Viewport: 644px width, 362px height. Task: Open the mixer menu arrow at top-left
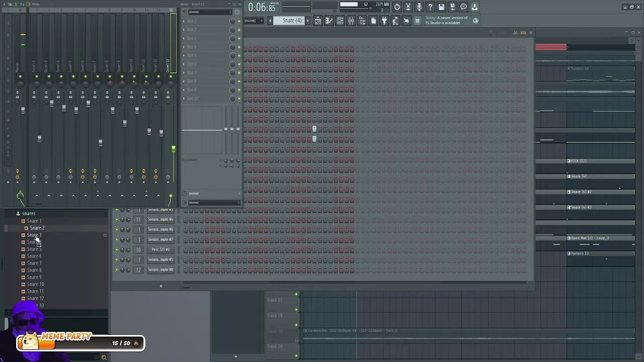(x=4, y=4)
